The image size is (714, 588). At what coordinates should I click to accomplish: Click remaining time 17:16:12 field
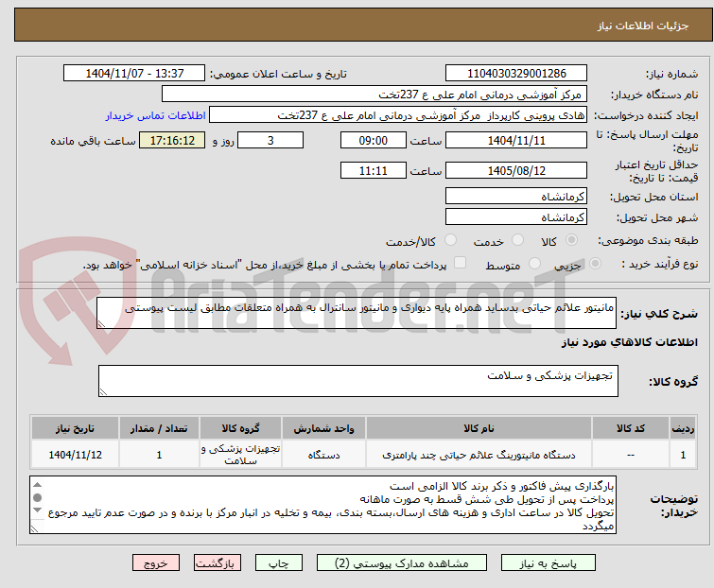(172, 140)
